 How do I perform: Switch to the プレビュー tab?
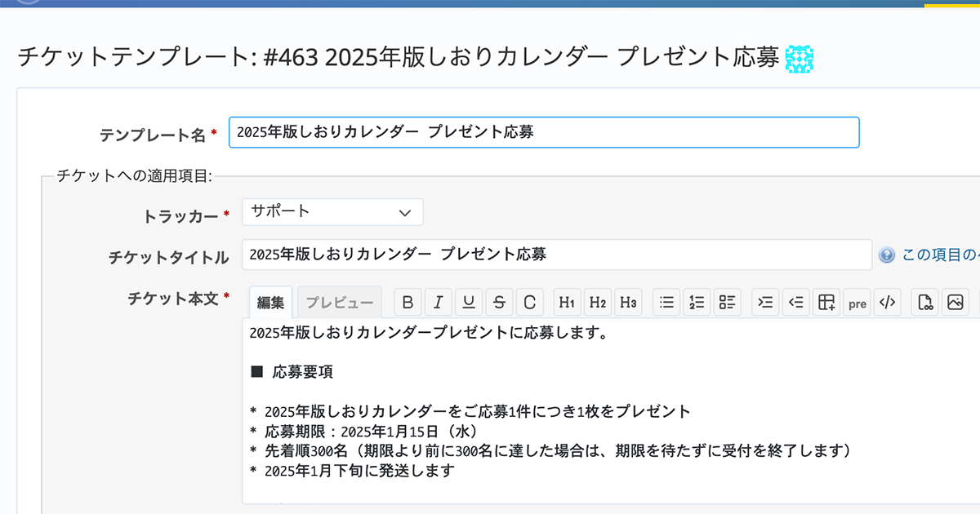(339, 301)
